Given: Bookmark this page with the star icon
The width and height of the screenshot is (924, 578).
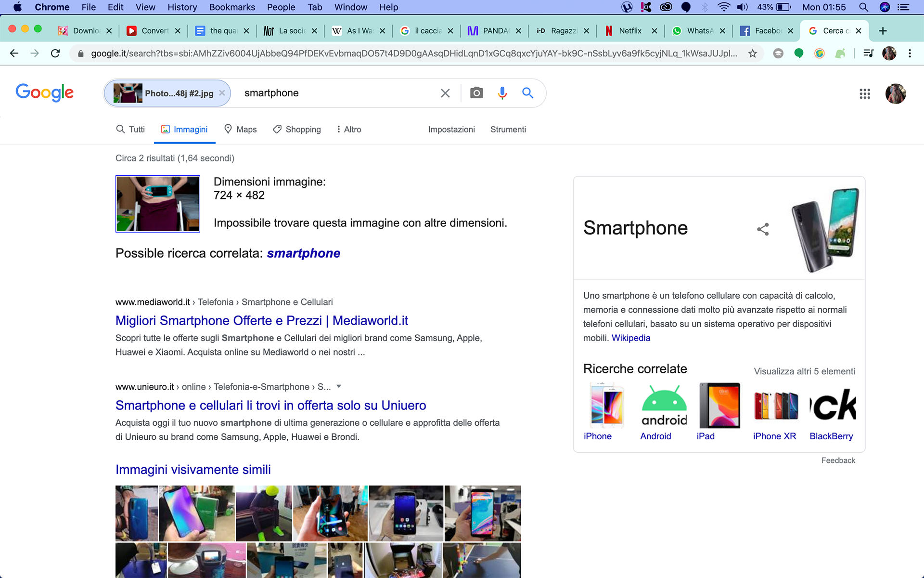Looking at the screenshot, I should [753, 53].
